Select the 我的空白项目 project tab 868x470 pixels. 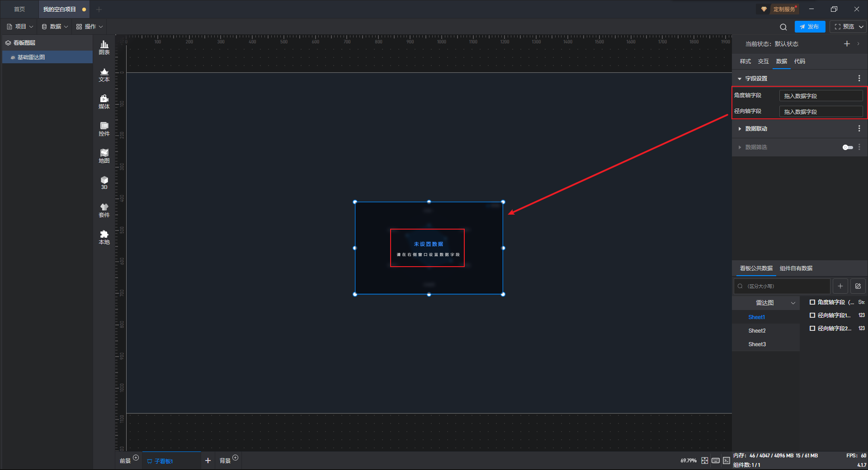(64, 9)
